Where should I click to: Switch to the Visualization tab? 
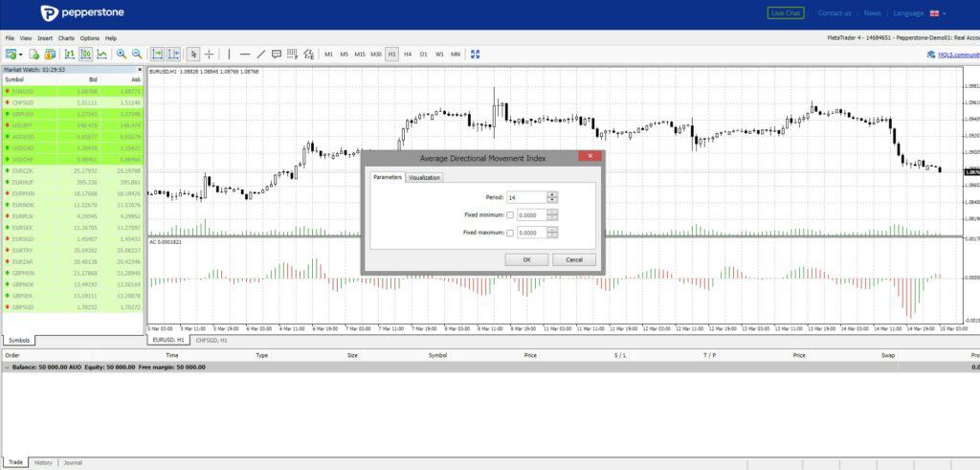424,177
